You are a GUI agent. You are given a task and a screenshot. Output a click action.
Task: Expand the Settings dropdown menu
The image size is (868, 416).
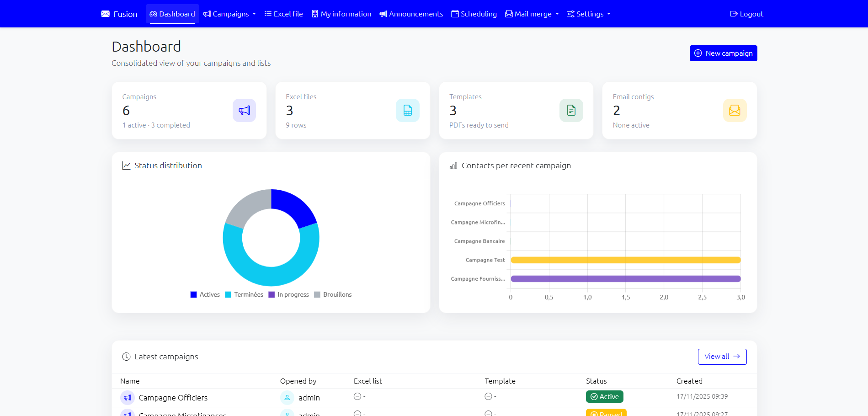(589, 14)
